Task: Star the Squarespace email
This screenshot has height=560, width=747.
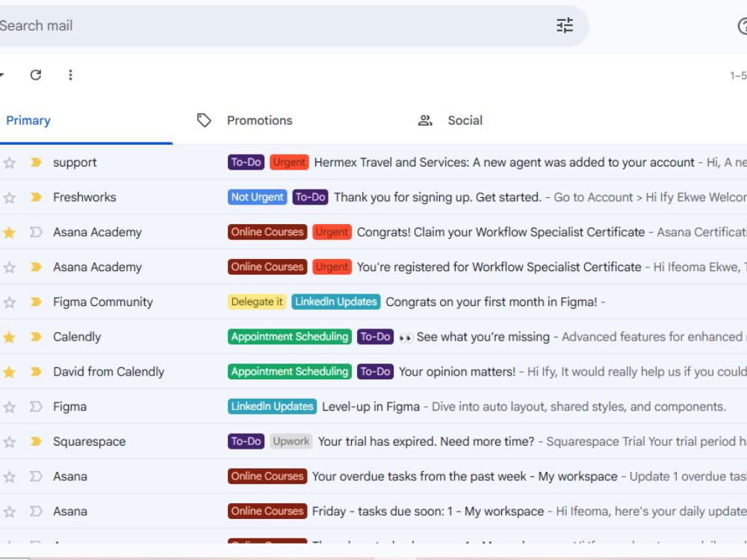Action: coord(10,442)
